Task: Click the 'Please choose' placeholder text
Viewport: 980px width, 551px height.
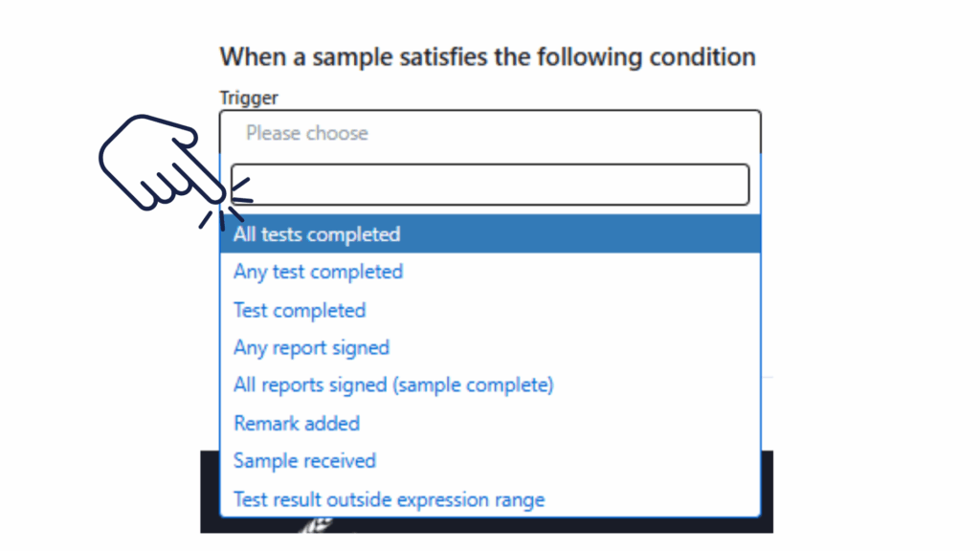Action: click(x=306, y=133)
